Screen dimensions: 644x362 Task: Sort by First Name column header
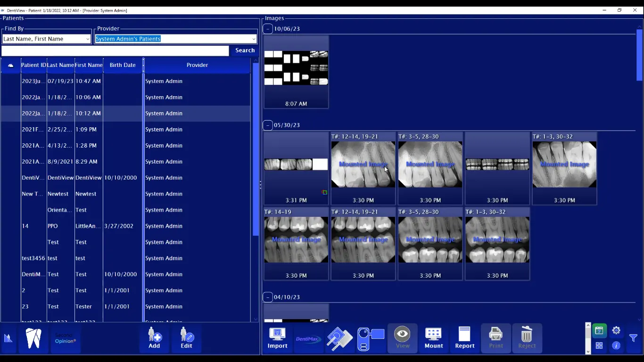click(x=89, y=65)
